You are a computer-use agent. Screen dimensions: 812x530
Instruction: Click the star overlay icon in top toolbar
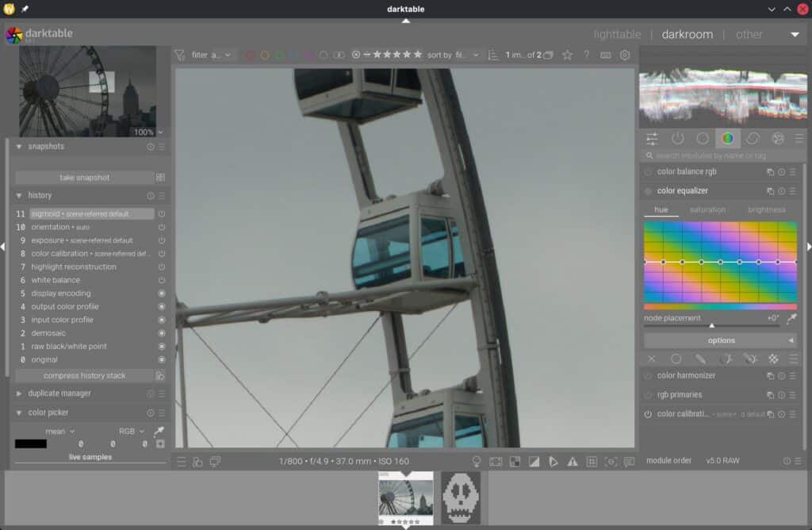tap(568, 55)
